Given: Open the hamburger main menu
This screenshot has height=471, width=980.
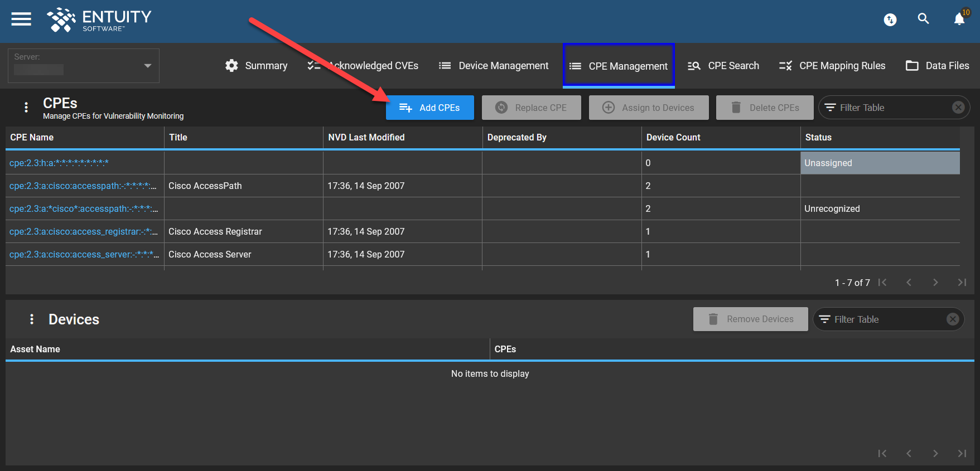Looking at the screenshot, I should [x=21, y=19].
